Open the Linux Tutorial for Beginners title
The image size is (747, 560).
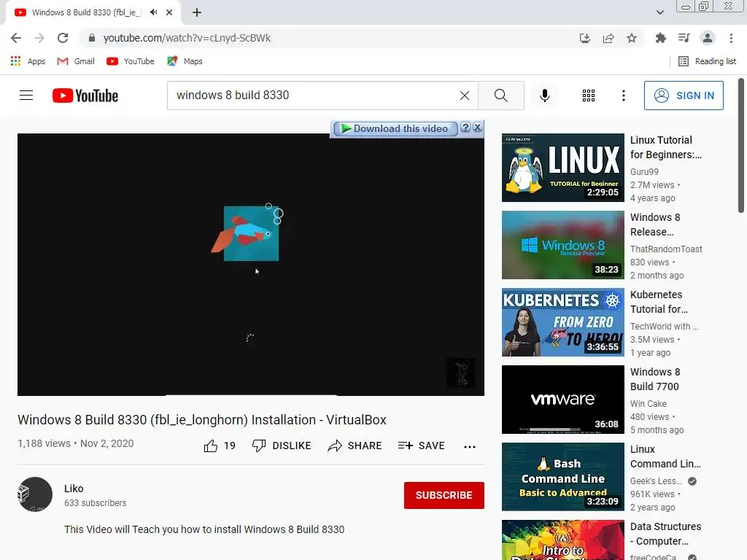point(665,147)
